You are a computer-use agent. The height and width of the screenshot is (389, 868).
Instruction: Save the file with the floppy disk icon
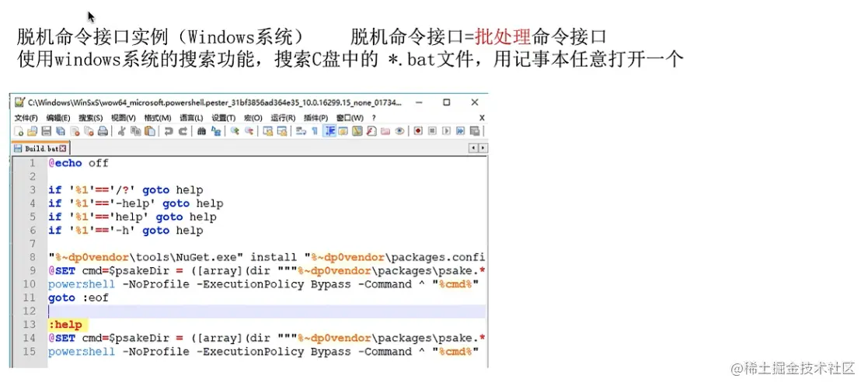[x=47, y=131]
